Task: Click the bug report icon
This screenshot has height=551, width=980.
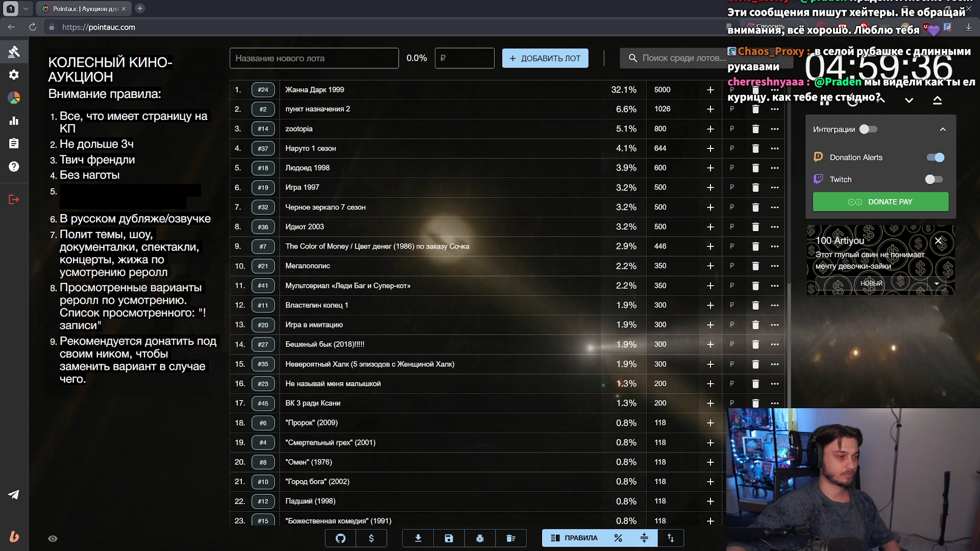Action: (480, 538)
